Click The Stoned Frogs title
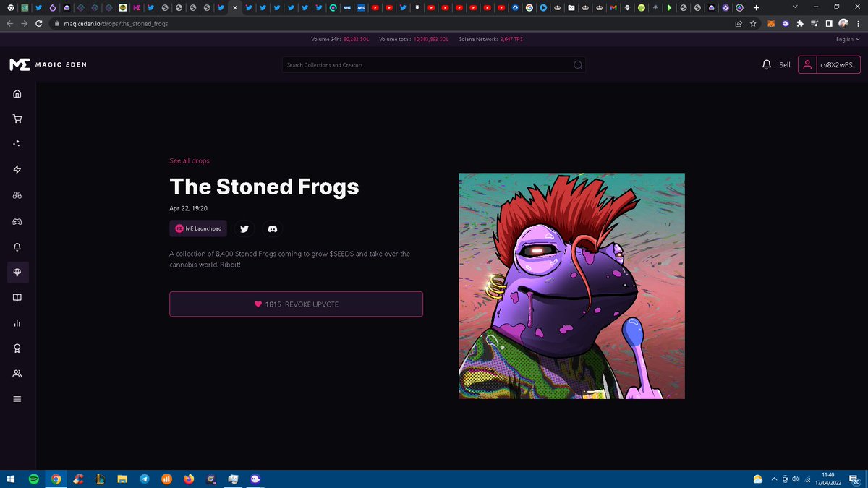868x488 pixels. tap(264, 187)
